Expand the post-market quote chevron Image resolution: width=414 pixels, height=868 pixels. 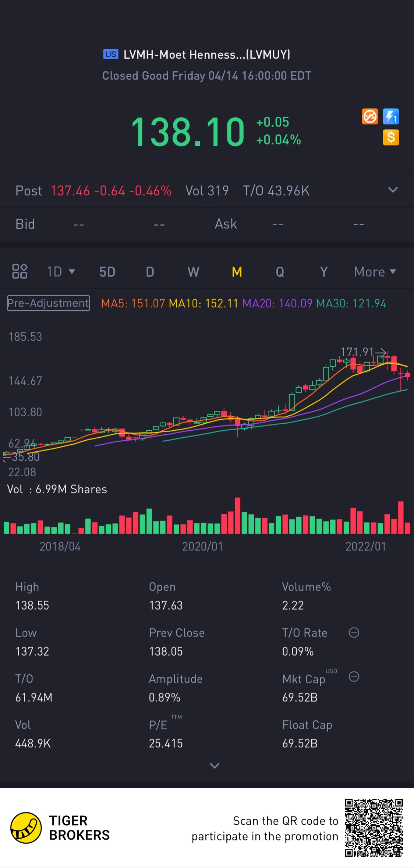point(393,190)
